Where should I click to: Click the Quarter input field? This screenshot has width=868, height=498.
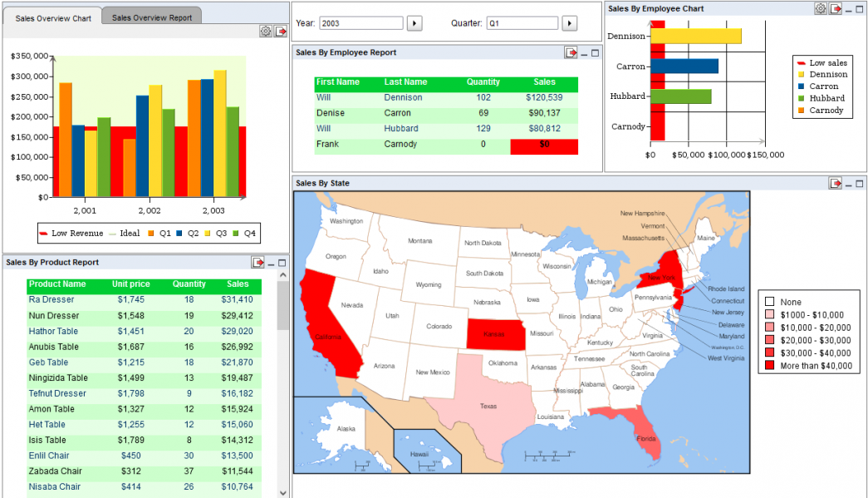[522, 23]
